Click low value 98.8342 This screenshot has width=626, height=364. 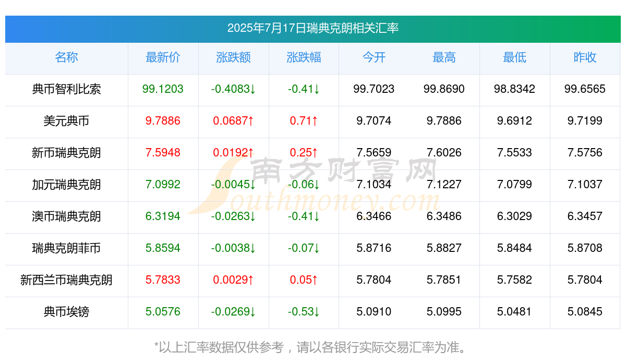[514, 89]
